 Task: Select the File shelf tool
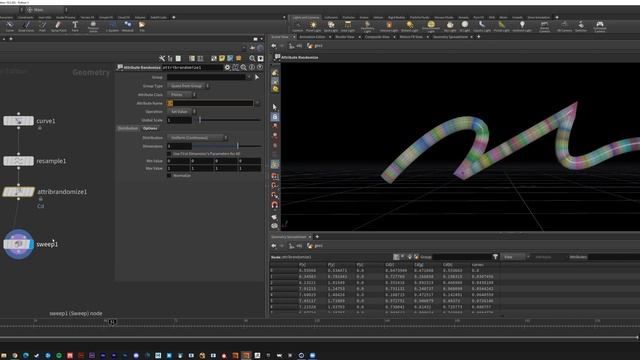(142, 27)
